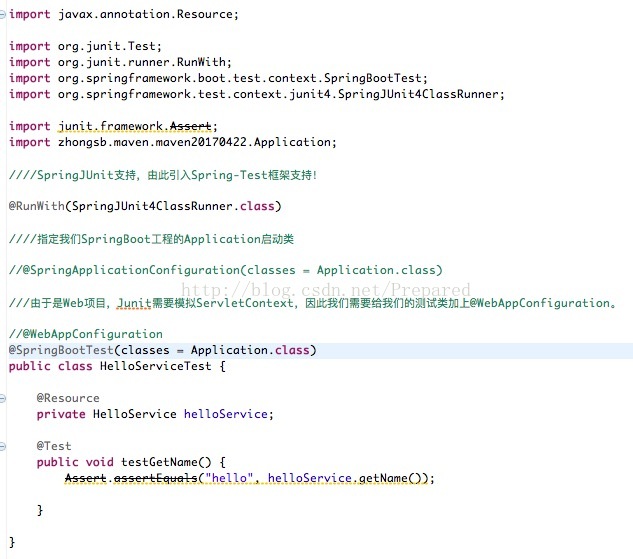Click the comment starting '///由于是Web项目'
Screen dimensions: 633x559
[312, 303]
